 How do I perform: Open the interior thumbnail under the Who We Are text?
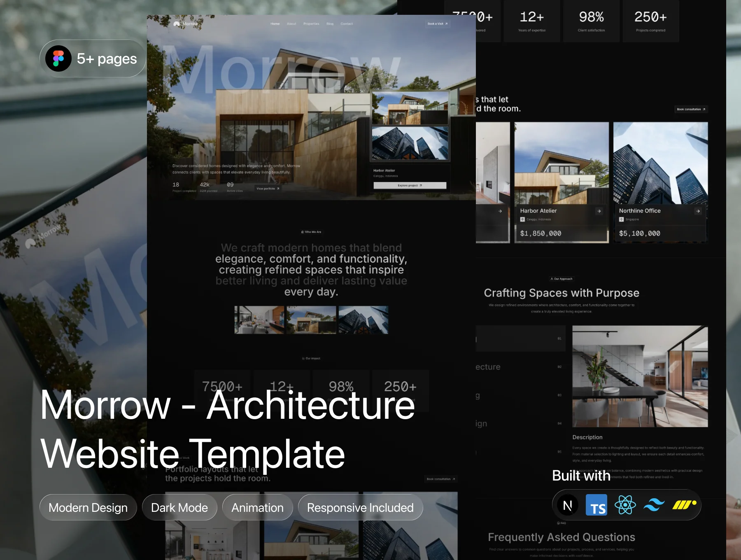(x=259, y=320)
